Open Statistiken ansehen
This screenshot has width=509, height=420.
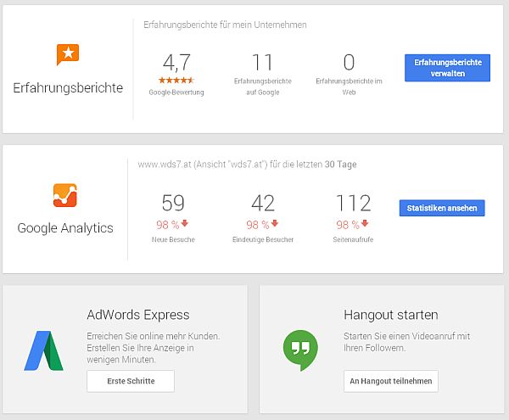point(441,208)
